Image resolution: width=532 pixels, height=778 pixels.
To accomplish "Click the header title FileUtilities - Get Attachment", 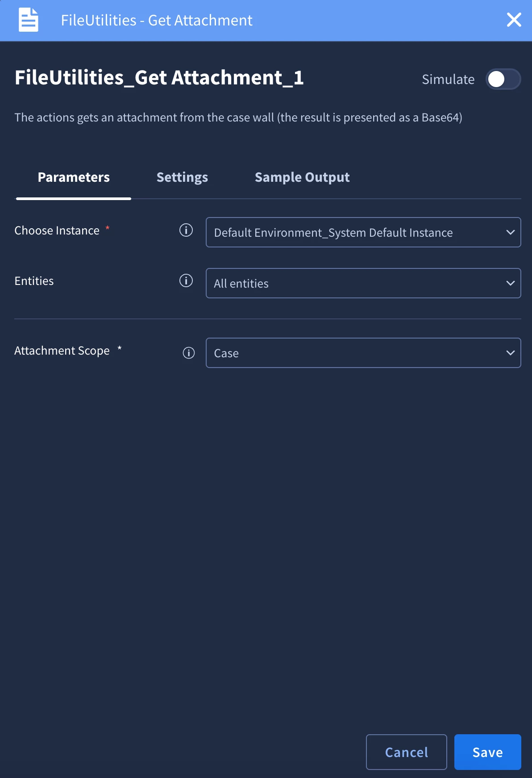I will click(157, 20).
